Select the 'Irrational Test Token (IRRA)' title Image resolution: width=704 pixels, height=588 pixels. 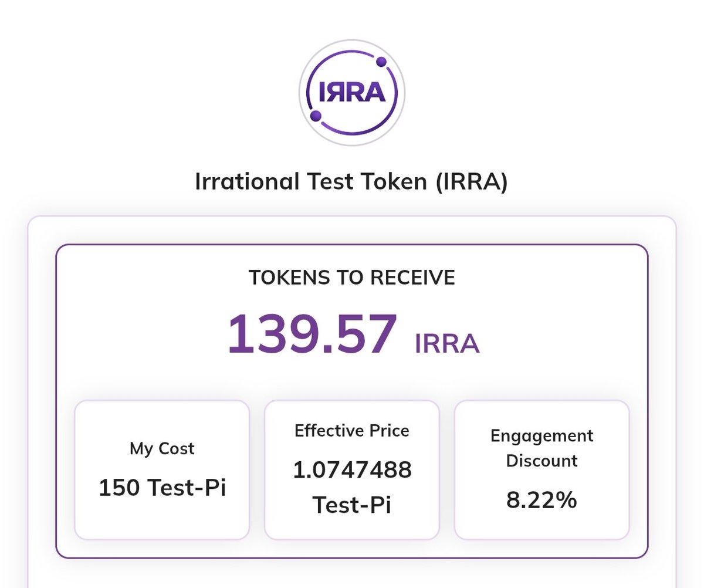pos(351,182)
